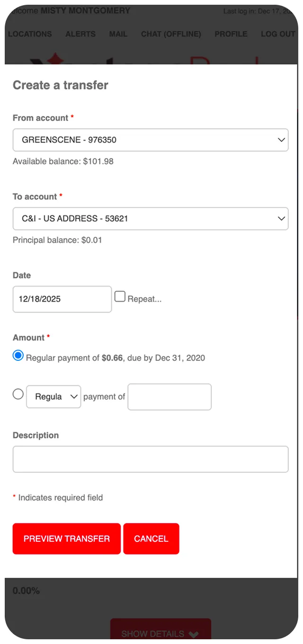This screenshot has height=644, width=303.
Task: Enable the Repeat checkbox
Action: 120,297
